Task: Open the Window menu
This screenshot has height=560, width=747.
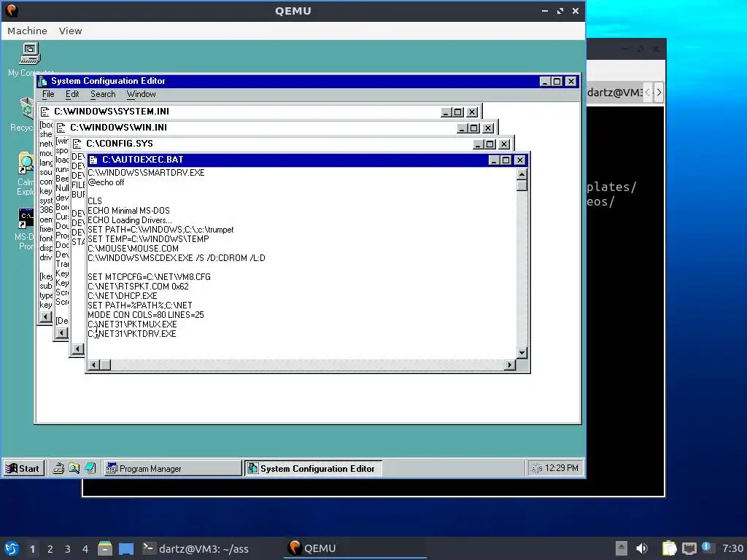Action: tap(141, 94)
